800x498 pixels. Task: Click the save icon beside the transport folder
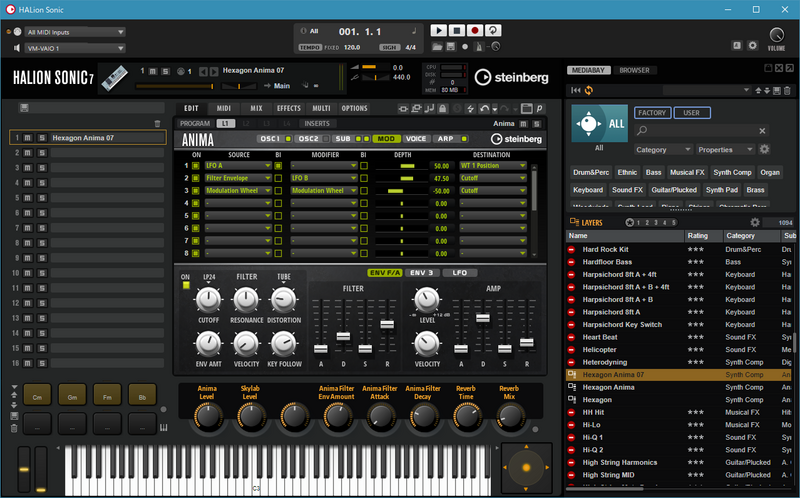[x=451, y=46]
